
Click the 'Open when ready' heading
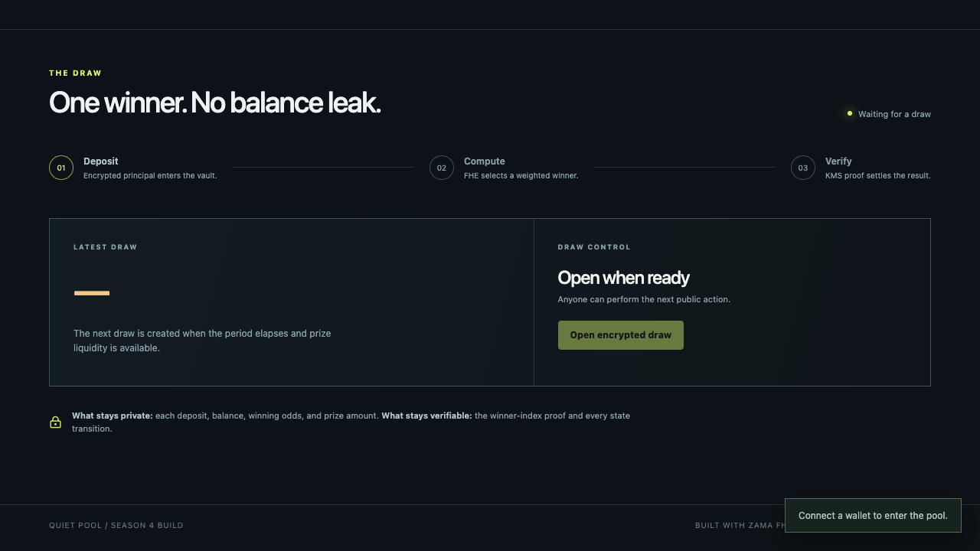point(624,278)
